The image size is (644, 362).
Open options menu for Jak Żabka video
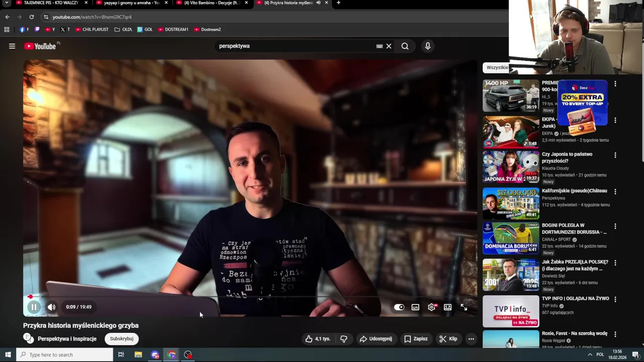click(615, 263)
